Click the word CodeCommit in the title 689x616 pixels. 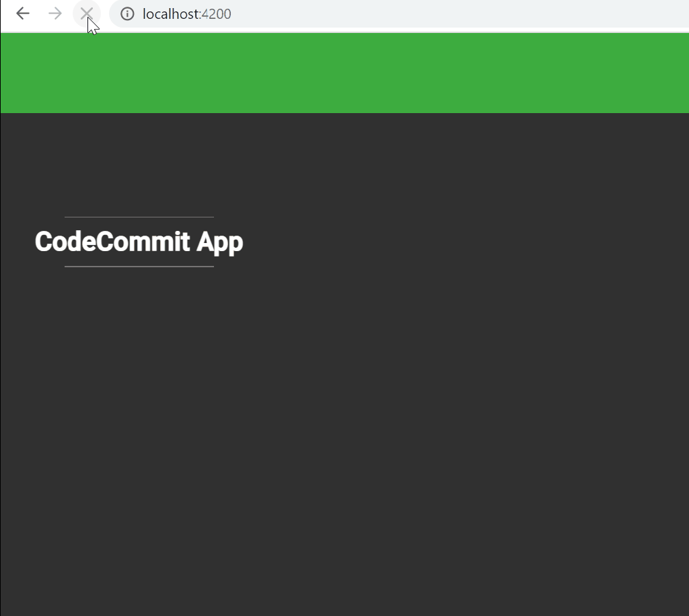tap(112, 242)
